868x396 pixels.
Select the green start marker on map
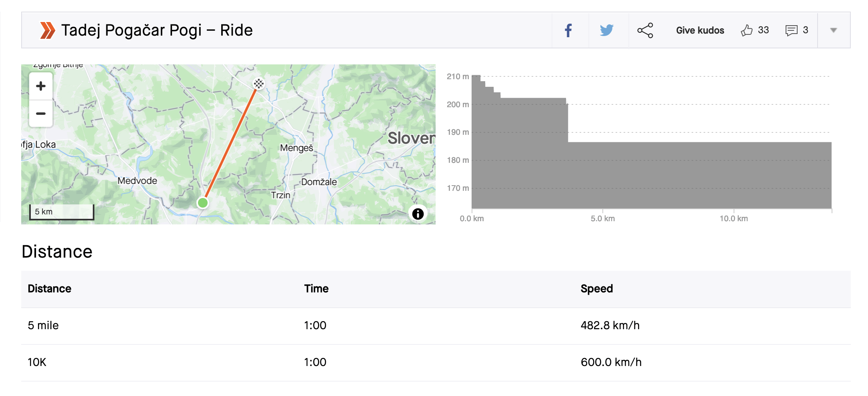click(203, 203)
